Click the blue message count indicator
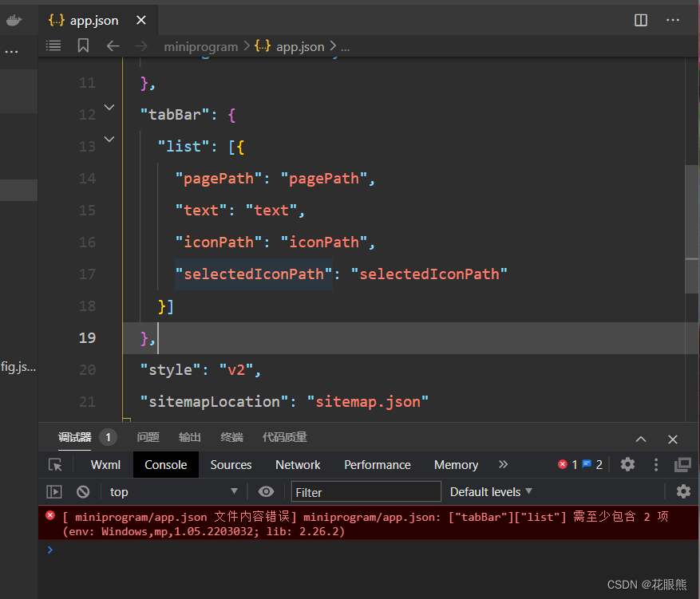Image resolution: width=700 pixels, height=599 pixels. click(592, 465)
